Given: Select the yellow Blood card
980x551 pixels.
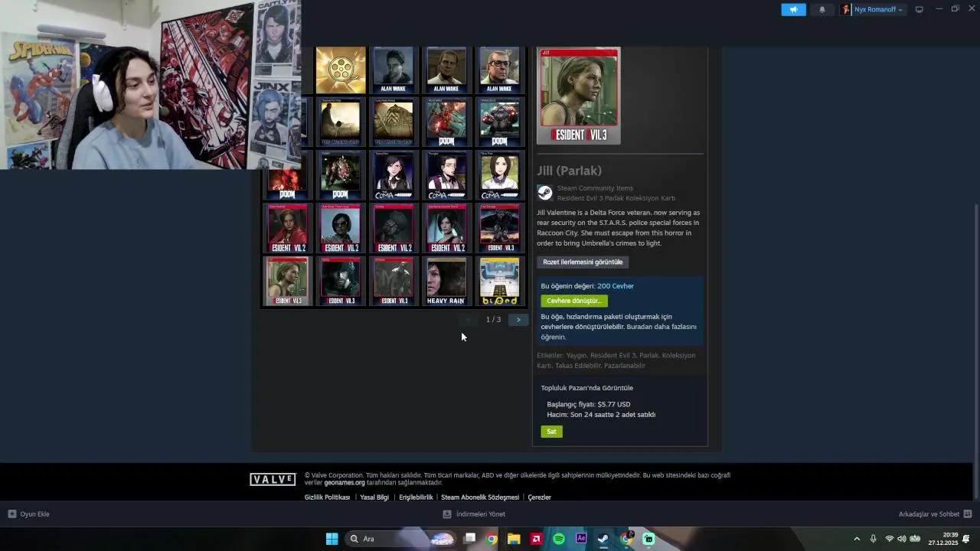Looking at the screenshot, I should (x=499, y=281).
